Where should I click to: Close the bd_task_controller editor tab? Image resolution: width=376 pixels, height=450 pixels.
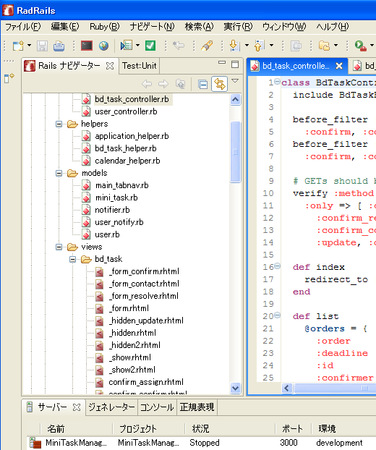pos(339,66)
